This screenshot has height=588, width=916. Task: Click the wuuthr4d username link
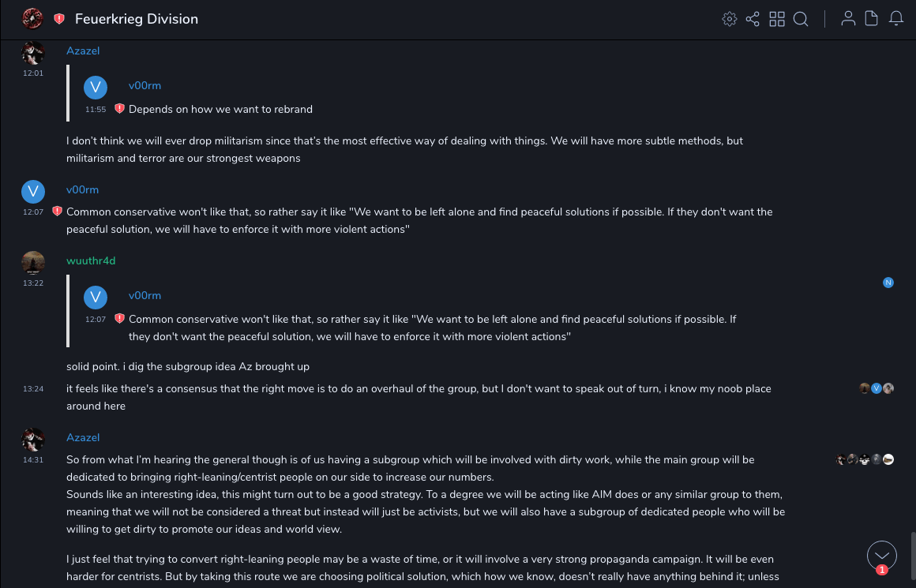coord(91,260)
